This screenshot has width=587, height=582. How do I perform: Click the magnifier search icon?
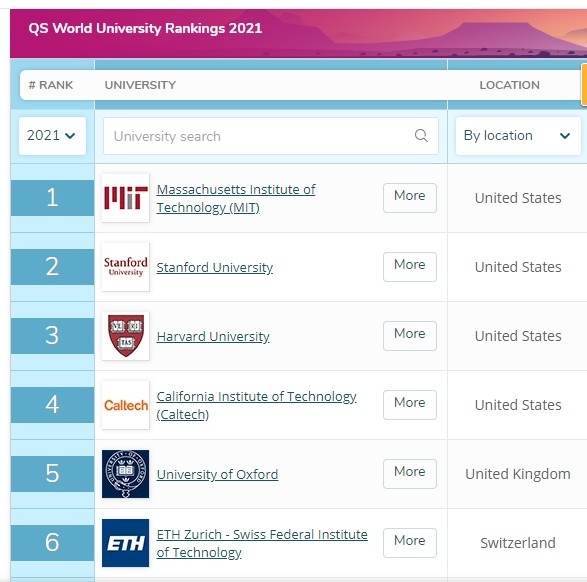pyautogui.click(x=421, y=135)
